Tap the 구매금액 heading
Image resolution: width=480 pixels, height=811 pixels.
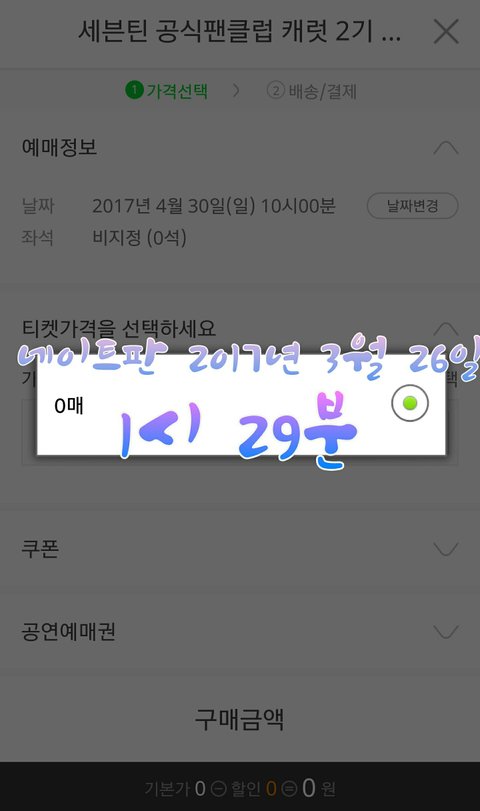tap(239, 719)
